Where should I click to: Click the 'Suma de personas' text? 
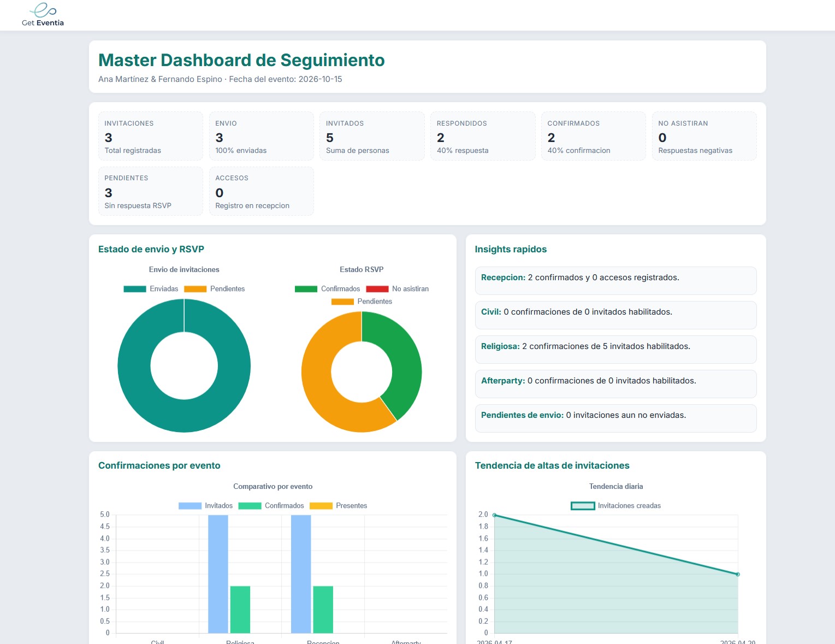tap(358, 151)
